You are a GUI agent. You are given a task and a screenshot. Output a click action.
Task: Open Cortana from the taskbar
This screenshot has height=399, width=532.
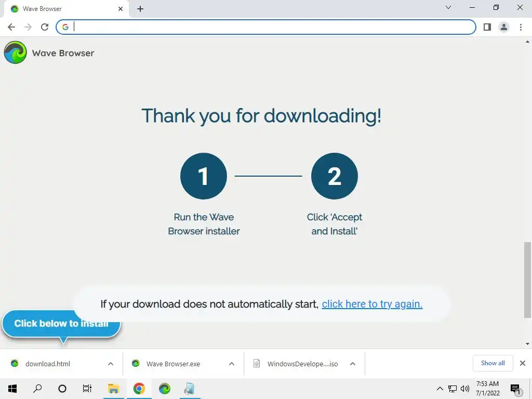coord(62,389)
